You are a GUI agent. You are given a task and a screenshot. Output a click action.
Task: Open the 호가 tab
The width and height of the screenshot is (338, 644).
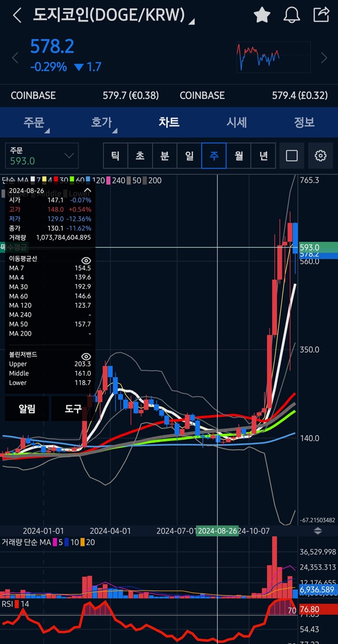[101, 123]
